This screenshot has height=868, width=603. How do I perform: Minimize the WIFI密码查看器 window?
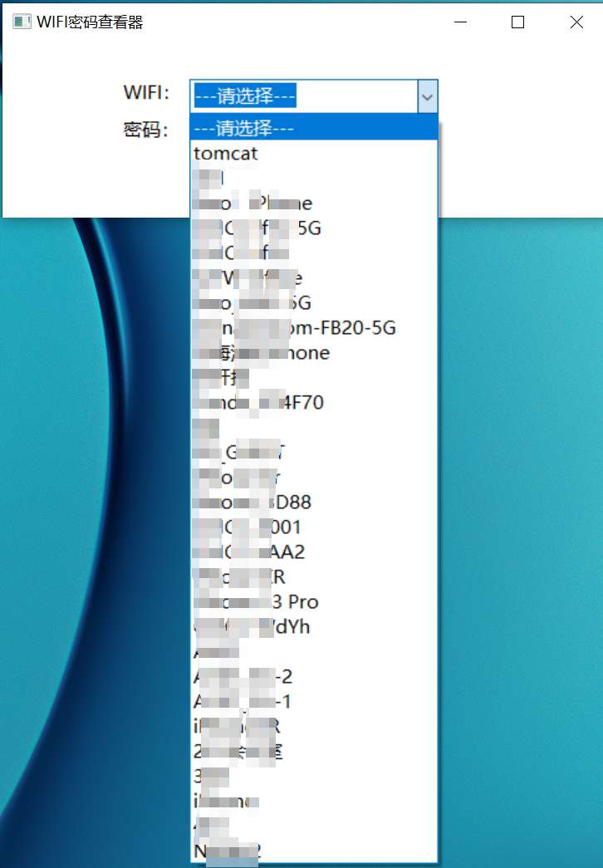click(460, 22)
